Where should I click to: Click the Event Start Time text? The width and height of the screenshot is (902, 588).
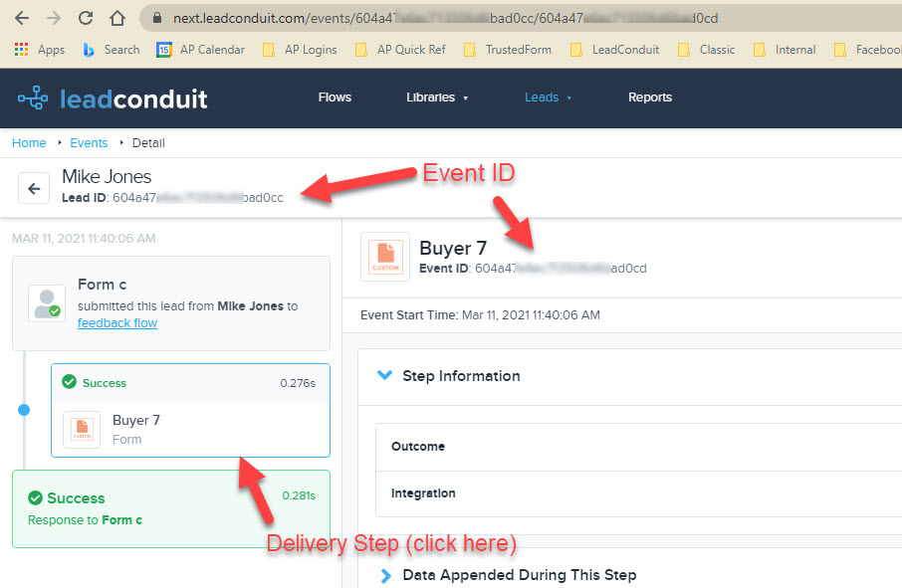coord(480,315)
